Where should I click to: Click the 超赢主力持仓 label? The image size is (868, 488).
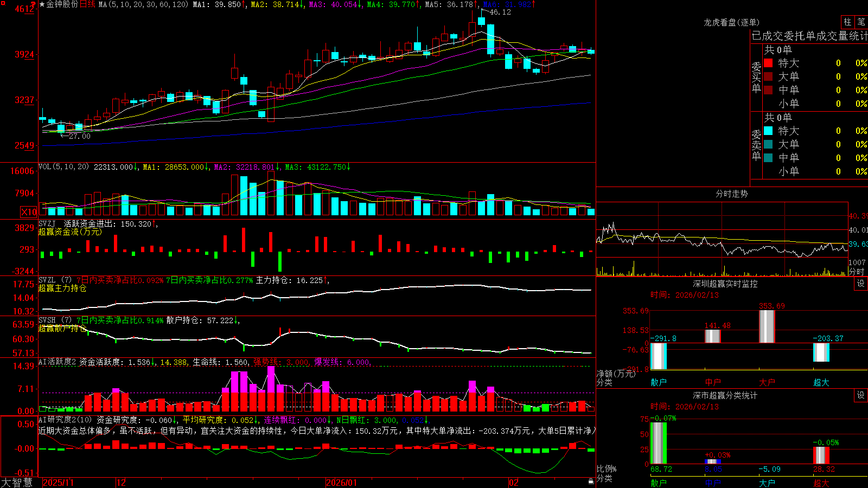point(62,288)
